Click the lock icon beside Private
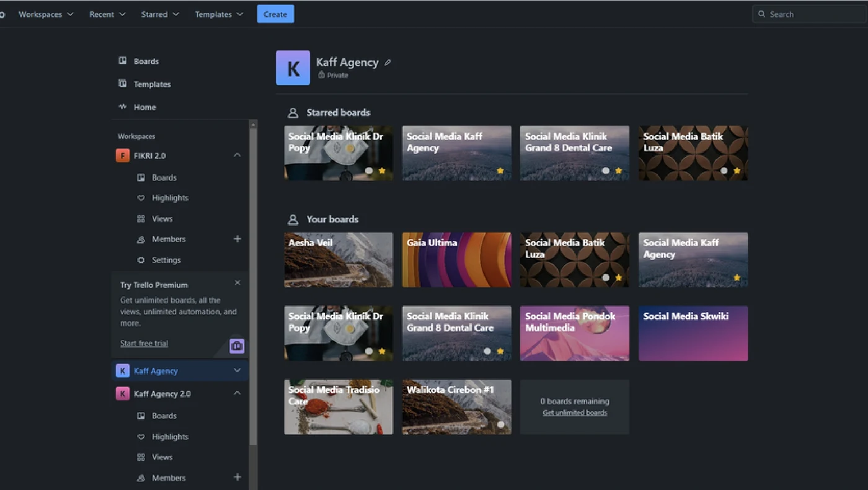 coord(321,75)
